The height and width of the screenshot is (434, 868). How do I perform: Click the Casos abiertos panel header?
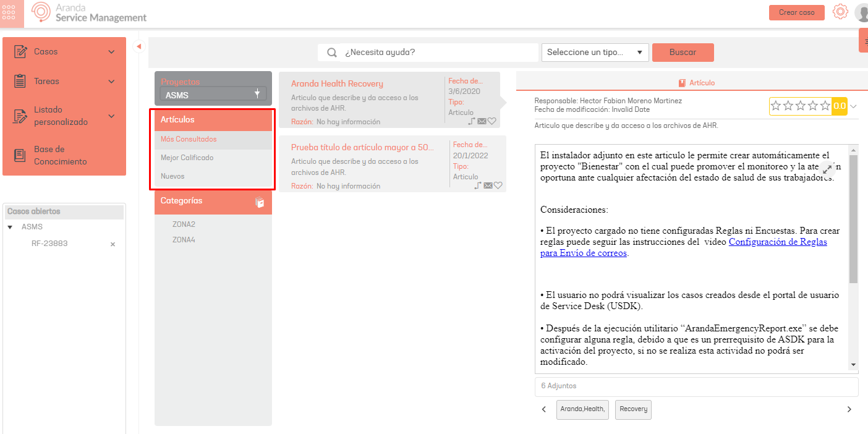click(64, 211)
